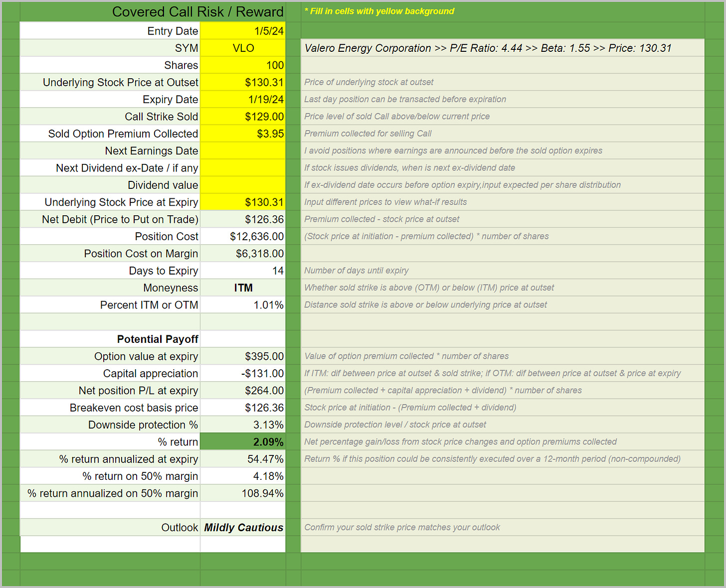
Task: Select note 'Input different prices to view what-if results'
Action: click(385, 202)
